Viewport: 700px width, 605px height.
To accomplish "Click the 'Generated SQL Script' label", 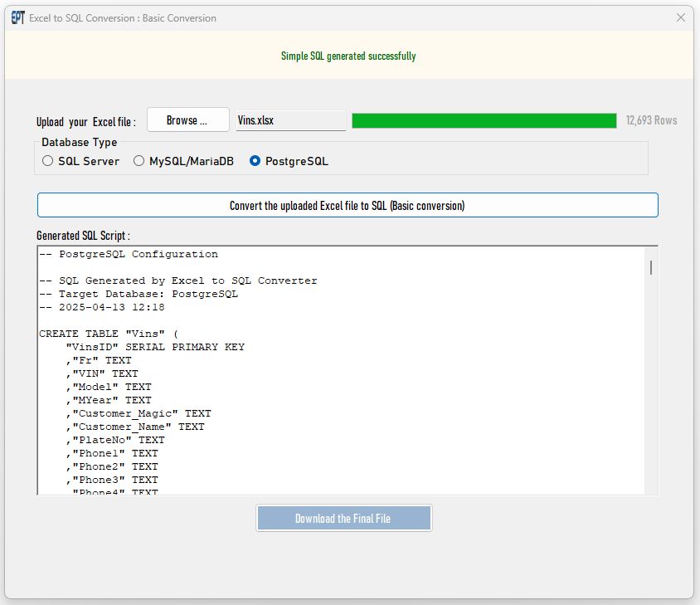I will coord(83,237).
